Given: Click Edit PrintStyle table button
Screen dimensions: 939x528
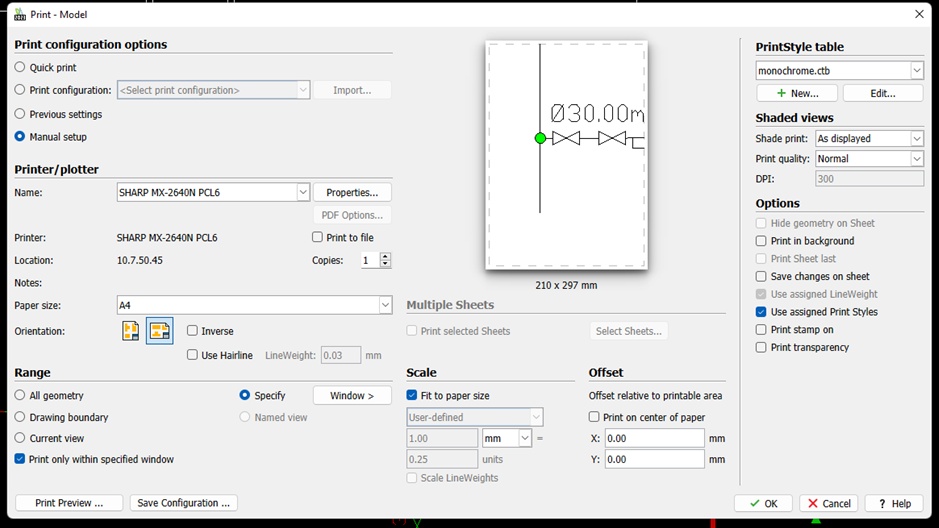Looking at the screenshot, I should point(883,93).
